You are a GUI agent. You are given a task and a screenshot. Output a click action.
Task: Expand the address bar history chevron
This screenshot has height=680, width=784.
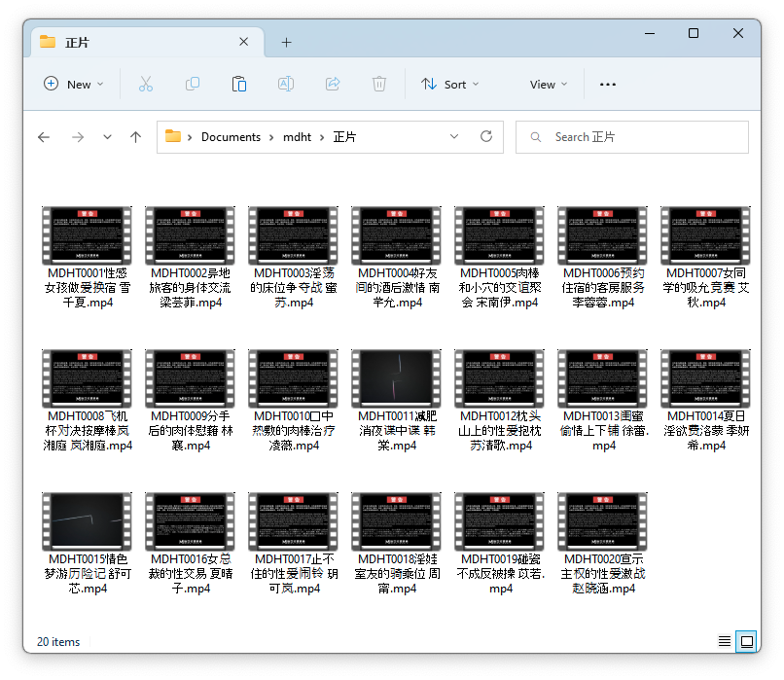[454, 137]
